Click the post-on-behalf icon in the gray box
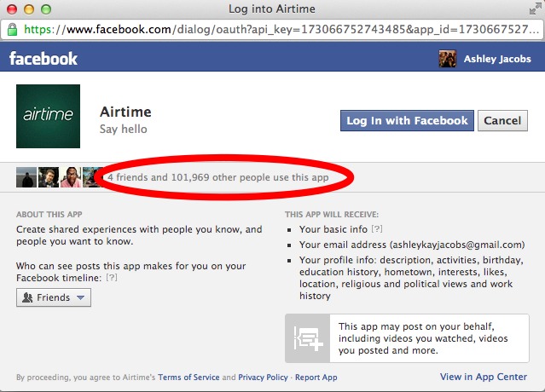The width and height of the screenshot is (545, 392). pyautogui.click(x=308, y=338)
